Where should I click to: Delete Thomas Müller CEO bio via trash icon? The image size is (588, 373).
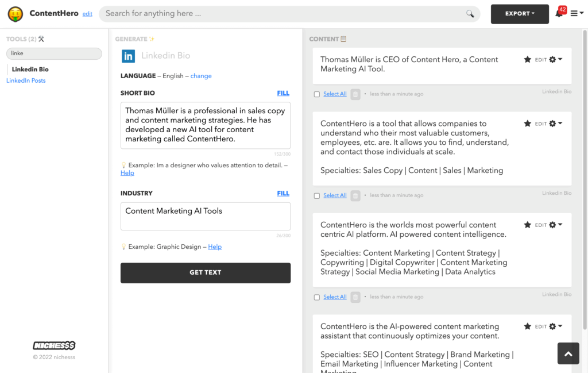click(355, 94)
